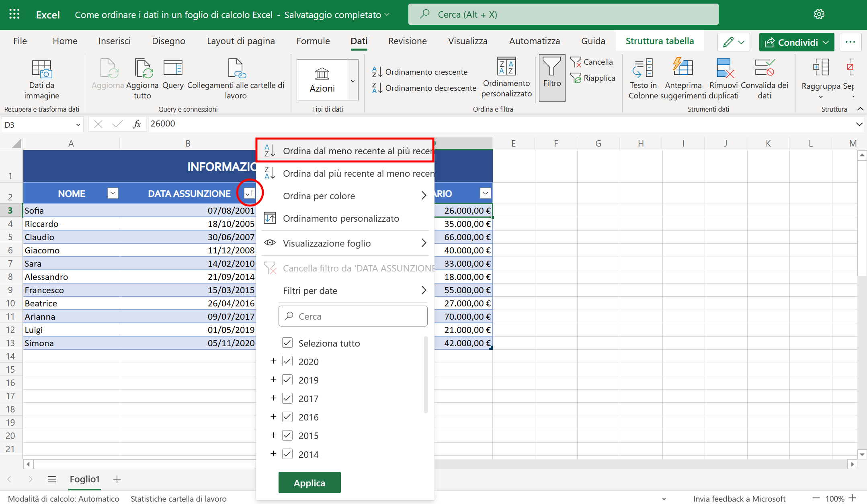Toggle the 2015 year checkbox

(287, 435)
